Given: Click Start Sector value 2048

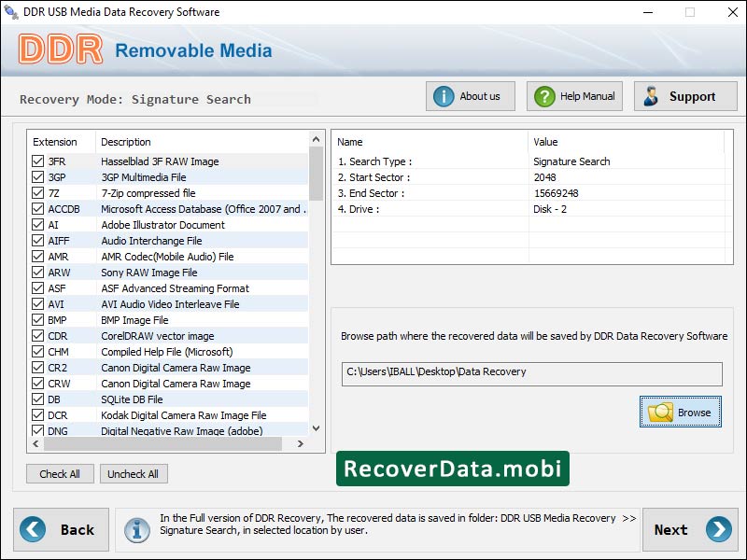Looking at the screenshot, I should coord(545,177).
